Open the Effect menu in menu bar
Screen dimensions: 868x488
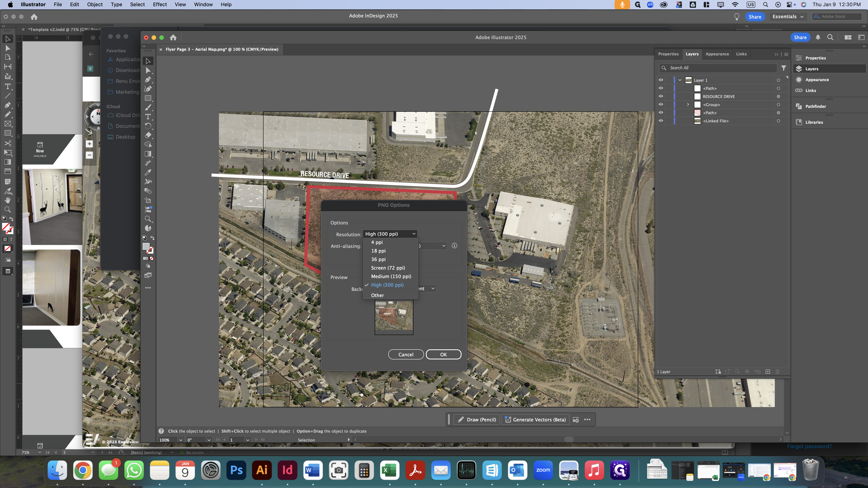point(160,4)
